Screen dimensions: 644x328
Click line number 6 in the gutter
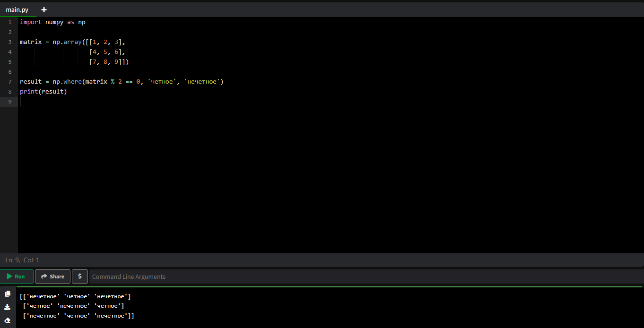click(x=9, y=72)
